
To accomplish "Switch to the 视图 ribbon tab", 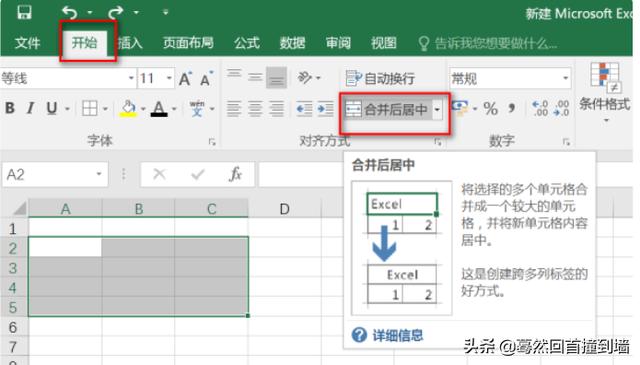I will tap(384, 43).
